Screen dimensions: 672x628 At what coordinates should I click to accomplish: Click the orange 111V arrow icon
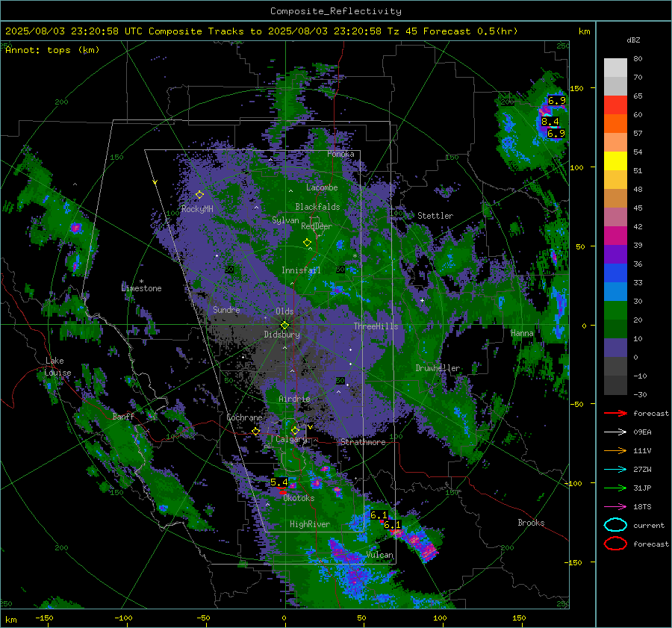[x=615, y=450]
